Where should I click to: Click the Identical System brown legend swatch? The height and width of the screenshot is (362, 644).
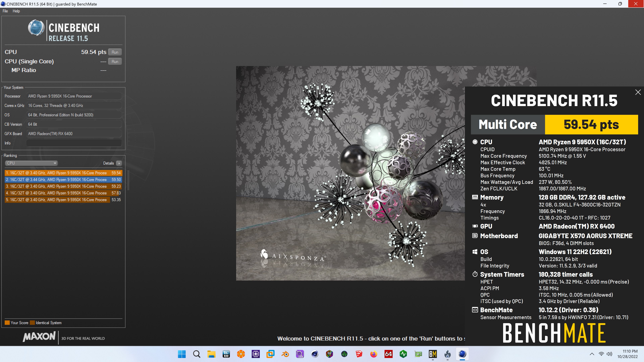[32, 322]
